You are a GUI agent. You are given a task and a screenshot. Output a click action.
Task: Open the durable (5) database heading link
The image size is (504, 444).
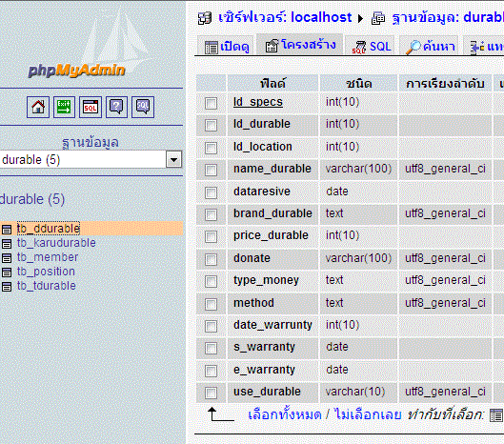[x=32, y=199]
